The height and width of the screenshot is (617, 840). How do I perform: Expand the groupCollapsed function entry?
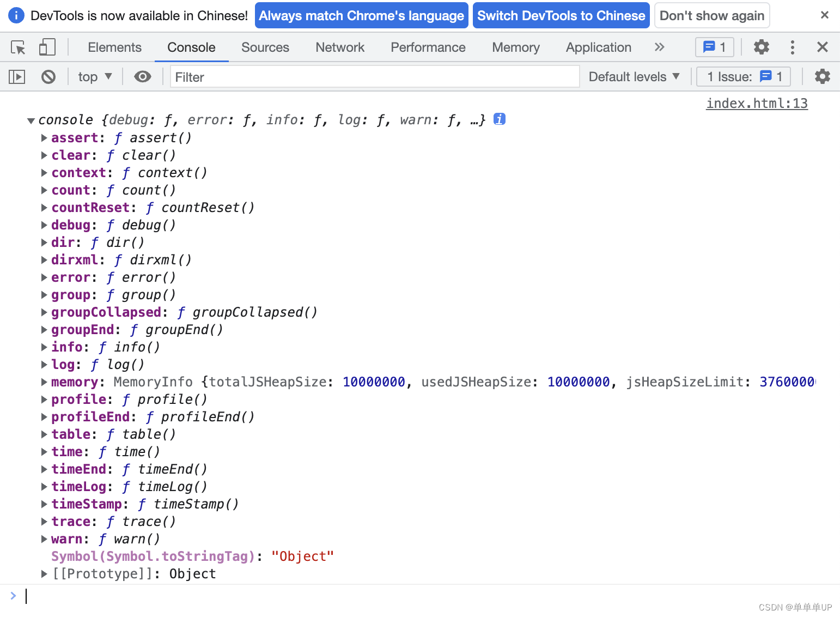[x=44, y=312]
